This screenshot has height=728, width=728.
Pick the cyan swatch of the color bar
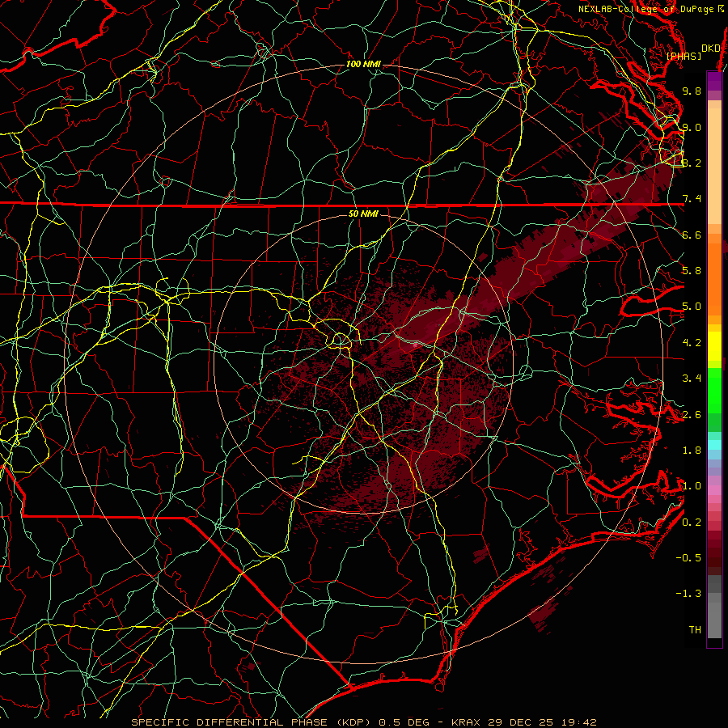point(715,445)
